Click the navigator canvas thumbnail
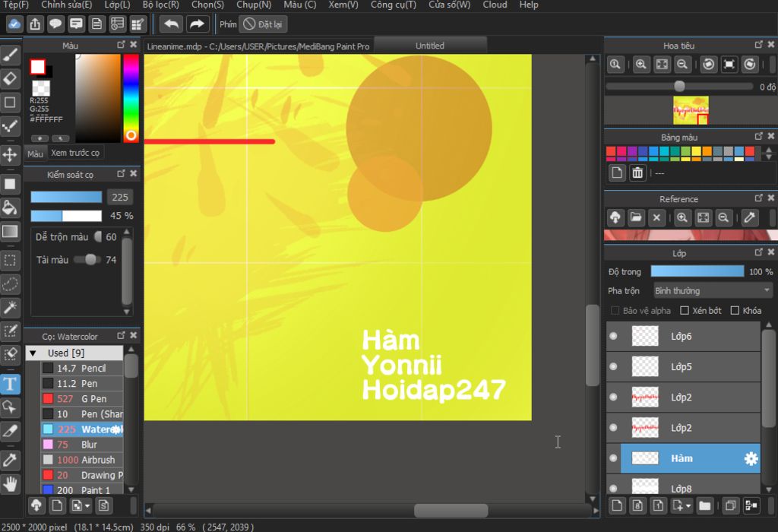 691,111
